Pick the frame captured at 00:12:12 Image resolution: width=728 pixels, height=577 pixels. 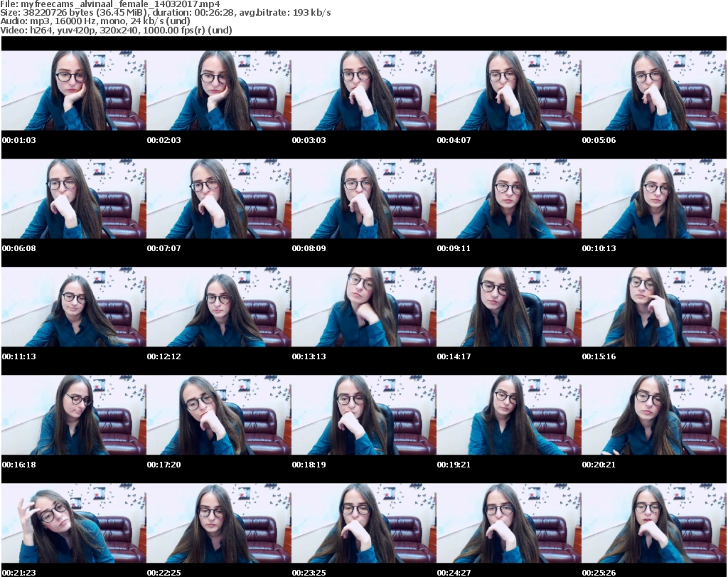(219, 307)
